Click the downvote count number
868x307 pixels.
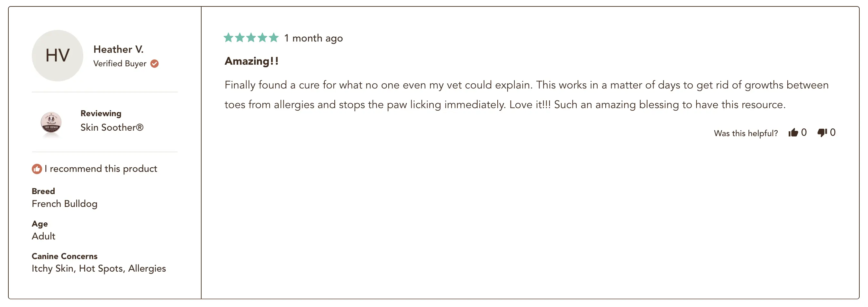[x=832, y=133]
